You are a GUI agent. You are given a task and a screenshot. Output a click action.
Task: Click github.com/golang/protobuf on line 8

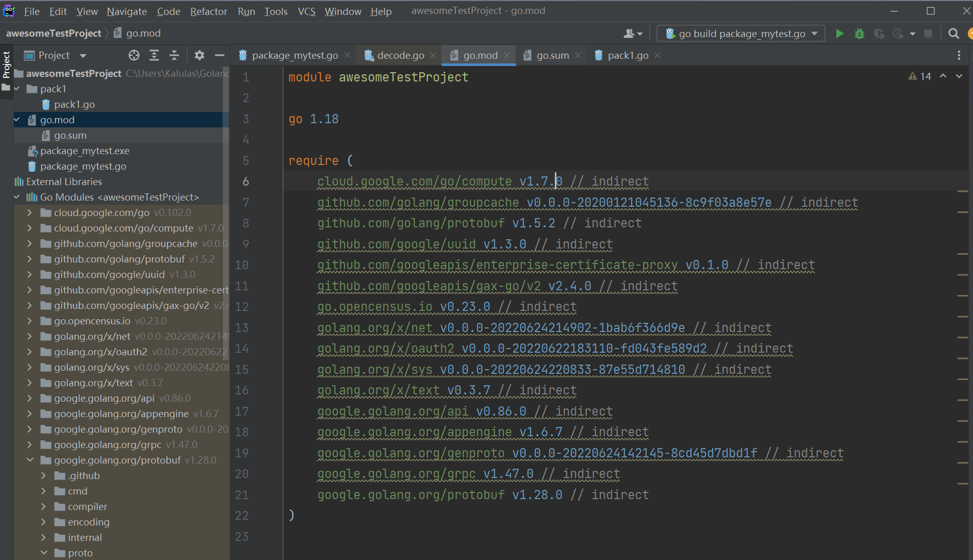411,223
